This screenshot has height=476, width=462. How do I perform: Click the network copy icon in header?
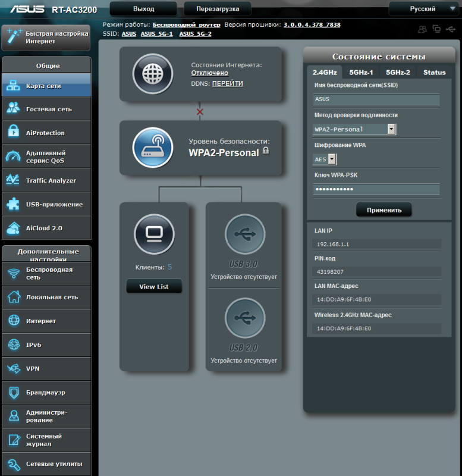(x=436, y=29)
